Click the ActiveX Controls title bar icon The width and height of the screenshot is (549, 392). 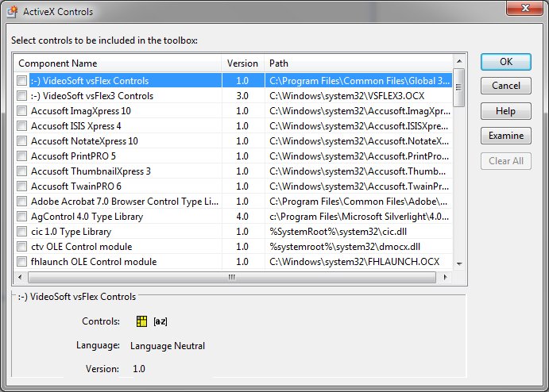pos(14,12)
